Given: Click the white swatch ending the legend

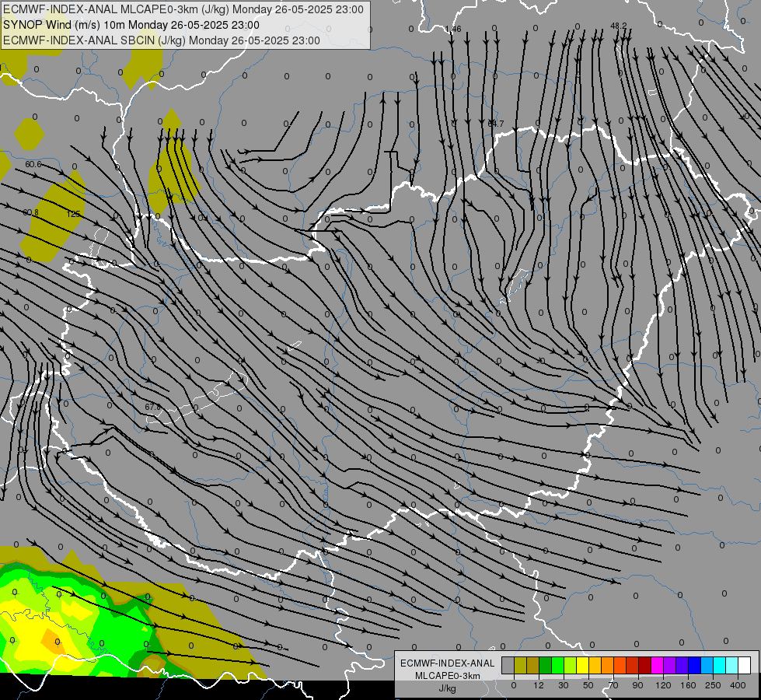Looking at the screenshot, I should click(745, 665).
